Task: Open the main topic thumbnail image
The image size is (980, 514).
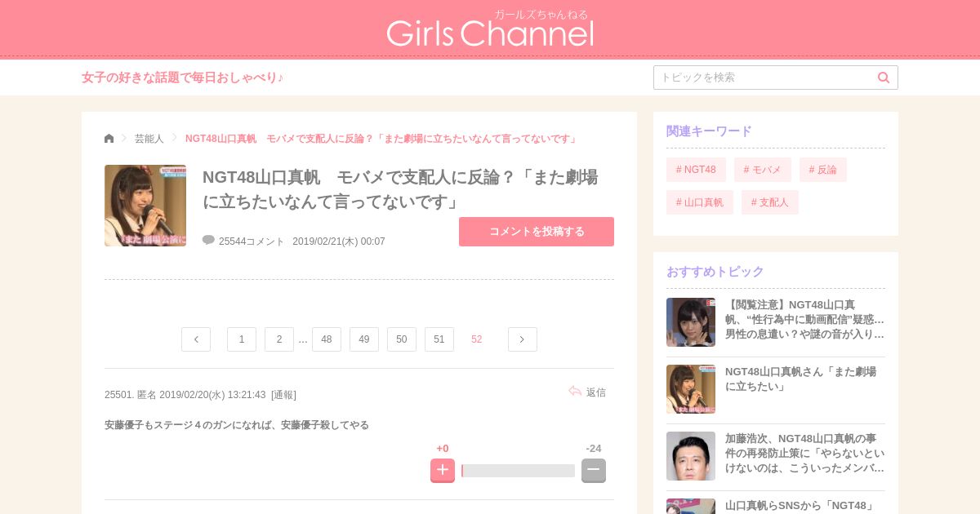Action: [145, 206]
